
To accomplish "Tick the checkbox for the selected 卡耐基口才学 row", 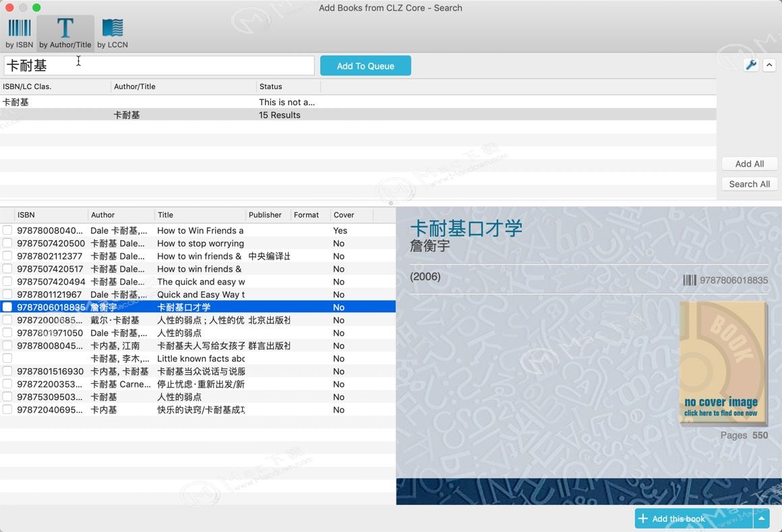I will coord(7,307).
